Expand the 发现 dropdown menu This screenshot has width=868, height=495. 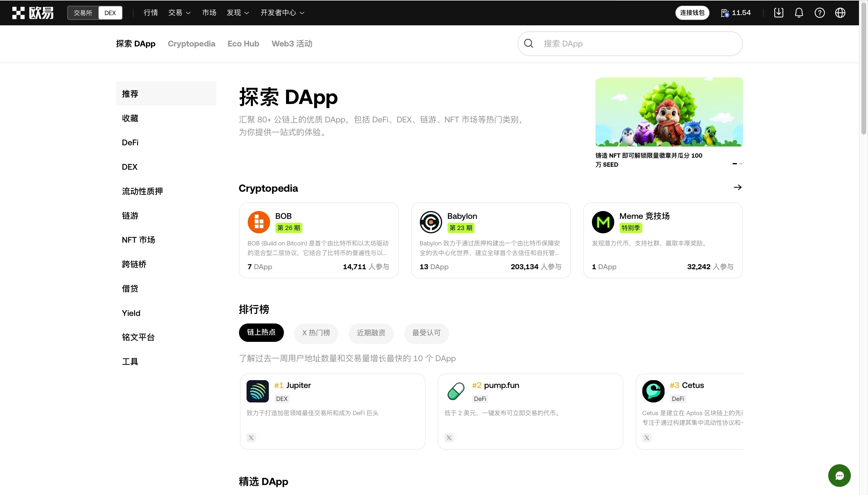coord(238,13)
